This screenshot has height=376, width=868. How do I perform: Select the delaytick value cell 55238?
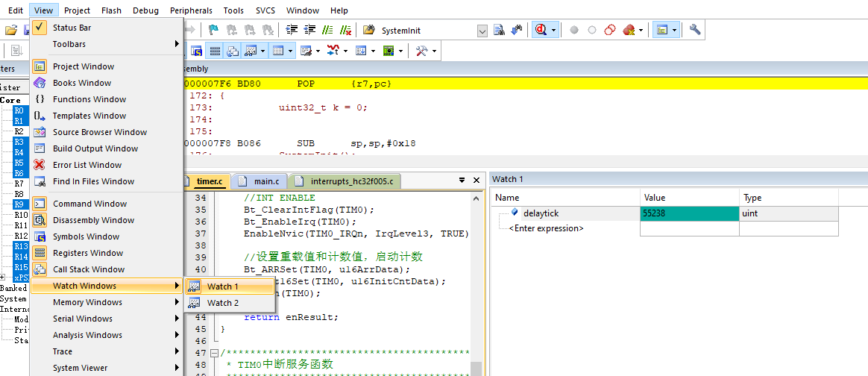pyautogui.click(x=690, y=214)
